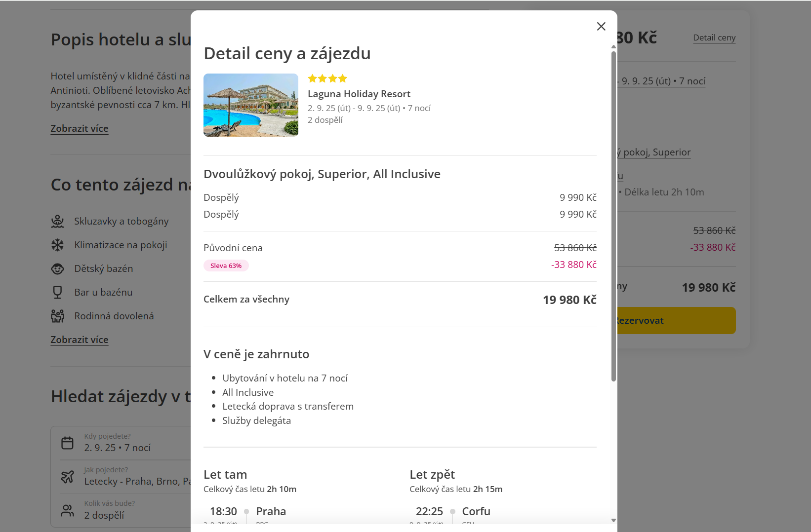Open Detail ceny link in booking panel
811x532 pixels.
[714, 38]
